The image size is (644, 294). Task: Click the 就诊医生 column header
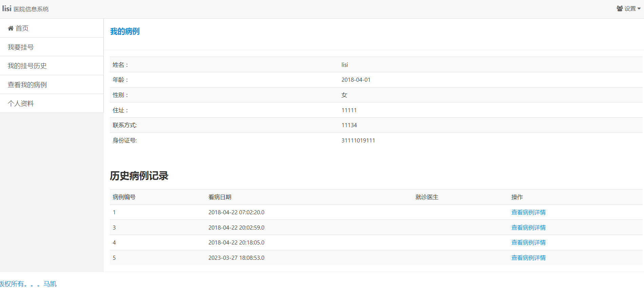(427, 197)
